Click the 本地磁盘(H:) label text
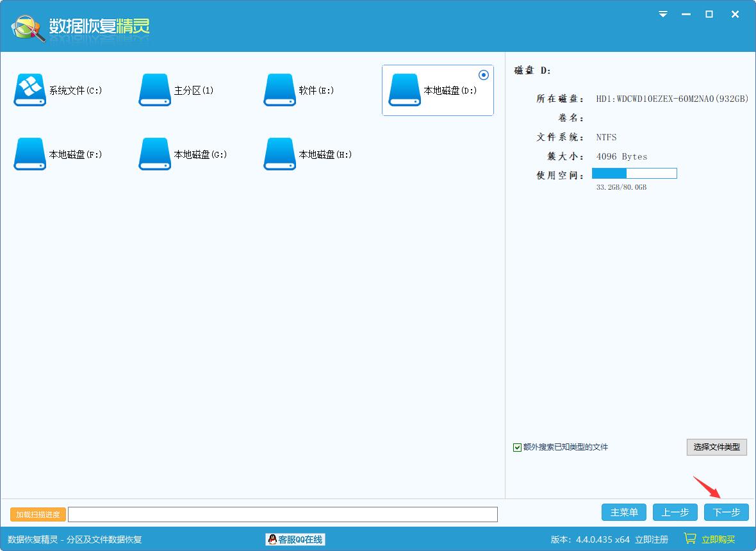The image size is (756, 551). tap(325, 154)
